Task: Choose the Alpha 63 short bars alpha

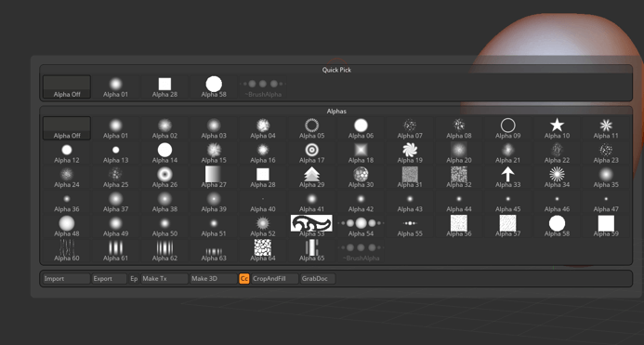Action: point(214,251)
